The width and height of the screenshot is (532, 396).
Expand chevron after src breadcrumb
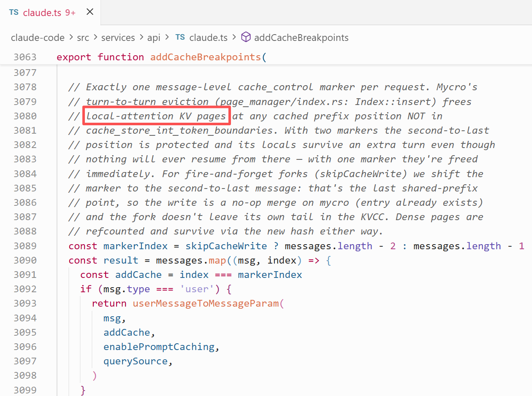pyautogui.click(x=96, y=38)
